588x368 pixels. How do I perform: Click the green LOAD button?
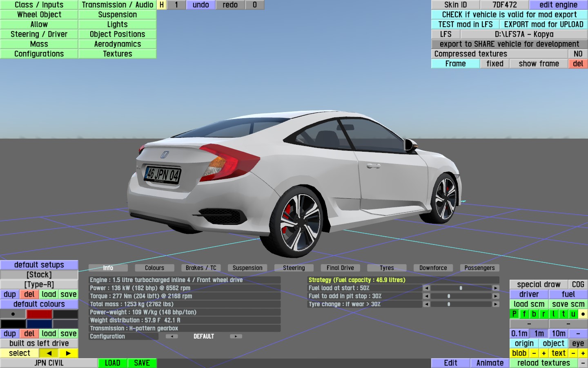tap(113, 363)
